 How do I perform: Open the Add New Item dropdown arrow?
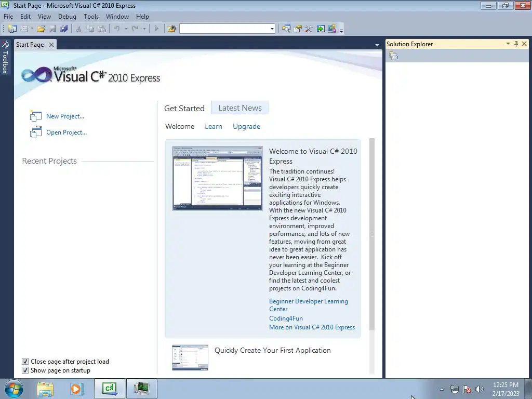pos(32,29)
